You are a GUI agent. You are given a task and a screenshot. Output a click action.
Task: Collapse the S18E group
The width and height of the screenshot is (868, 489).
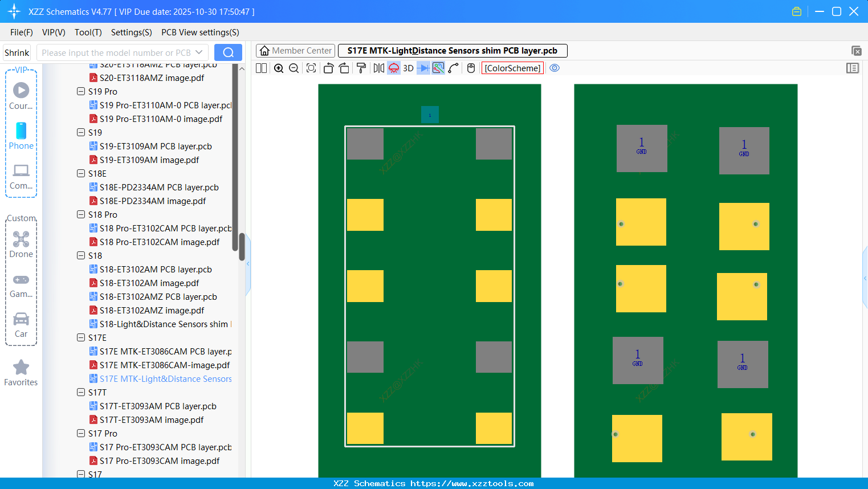(x=80, y=173)
